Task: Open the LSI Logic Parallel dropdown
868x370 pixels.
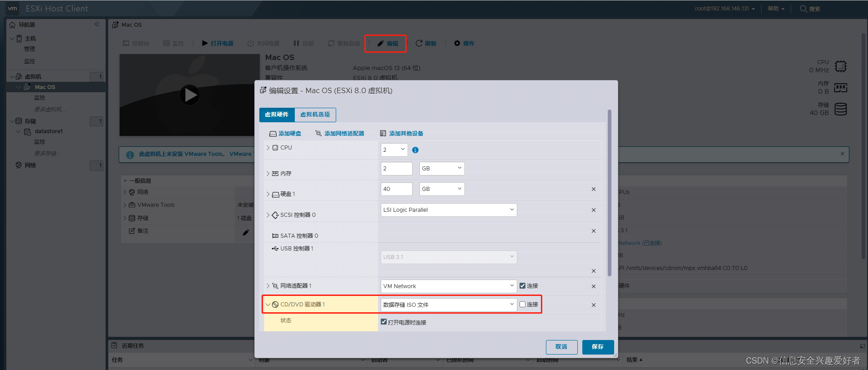Action: (449, 210)
